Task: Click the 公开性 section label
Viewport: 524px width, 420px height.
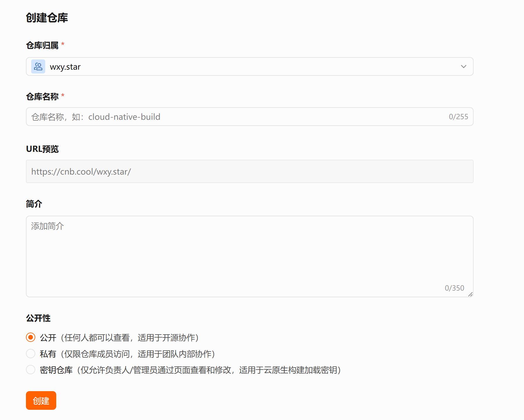Action: 38,318
